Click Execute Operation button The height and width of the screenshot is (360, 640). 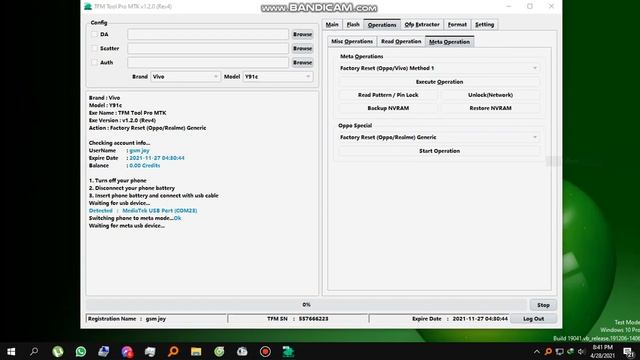(x=439, y=82)
